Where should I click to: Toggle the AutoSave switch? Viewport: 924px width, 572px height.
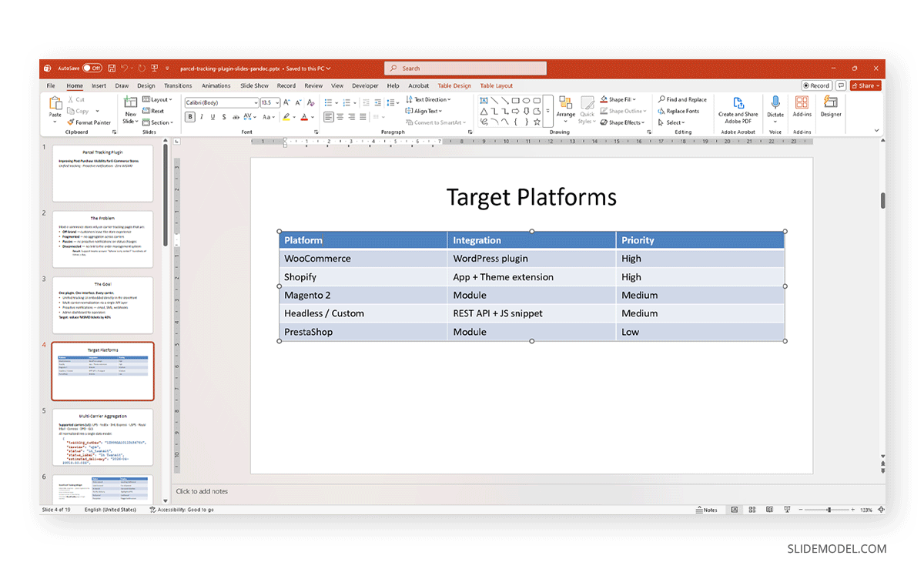click(x=92, y=69)
